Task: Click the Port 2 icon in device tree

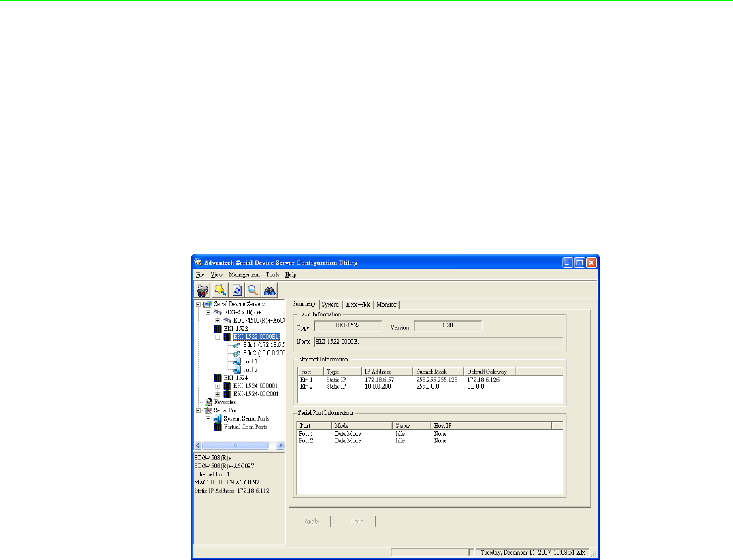Action: (237, 369)
